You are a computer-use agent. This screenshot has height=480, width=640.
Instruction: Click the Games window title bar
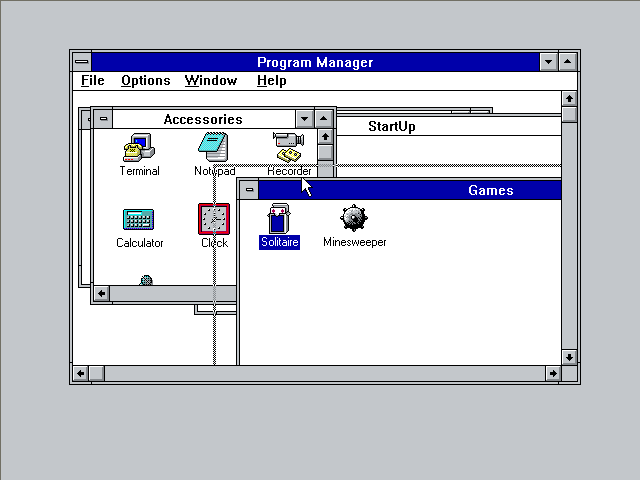[x=410, y=190]
